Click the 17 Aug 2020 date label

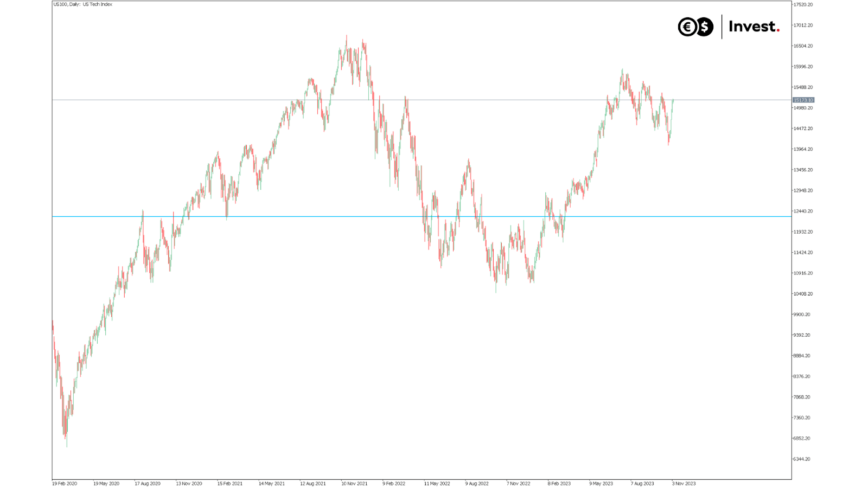[x=148, y=484]
